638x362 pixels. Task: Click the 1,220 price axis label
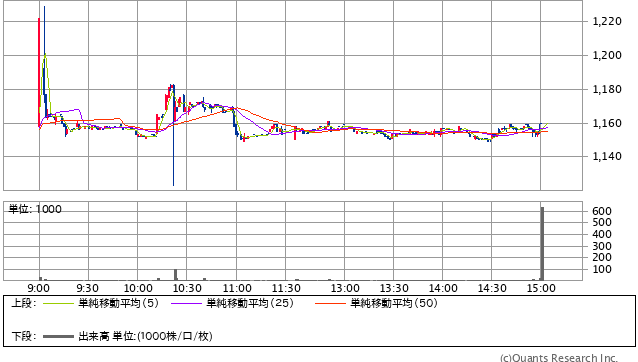tap(607, 21)
